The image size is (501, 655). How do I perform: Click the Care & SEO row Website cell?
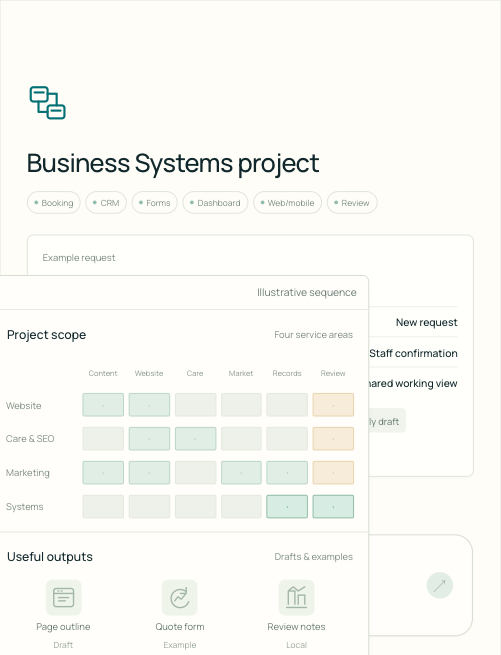pyautogui.click(x=149, y=439)
